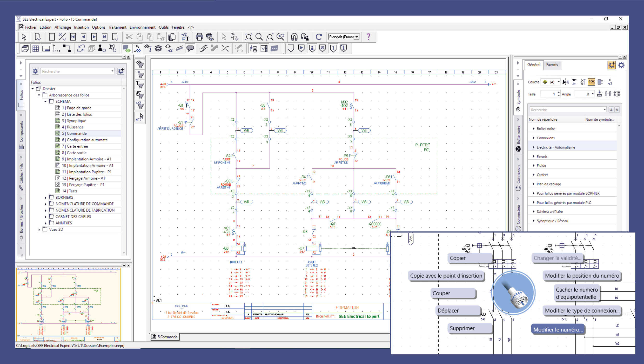This screenshot has height=364, width=644.
Task: Toggle the checklist verification icon
Action: tap(264, 48)
